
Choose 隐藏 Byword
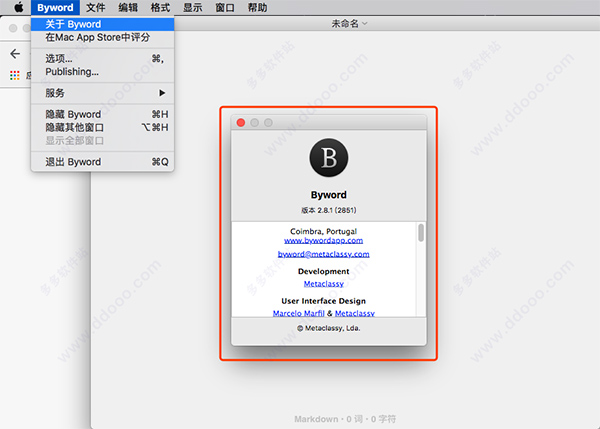(x=103, y=114)
